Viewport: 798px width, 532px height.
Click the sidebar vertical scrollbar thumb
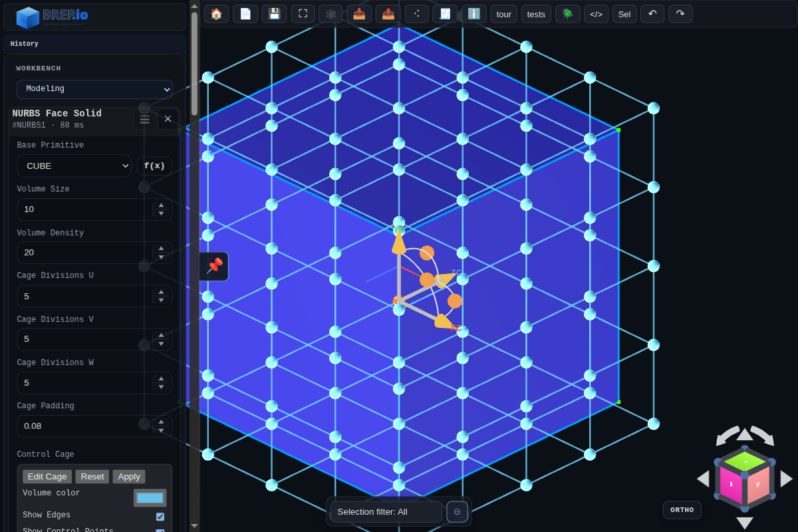pos(194,63)
